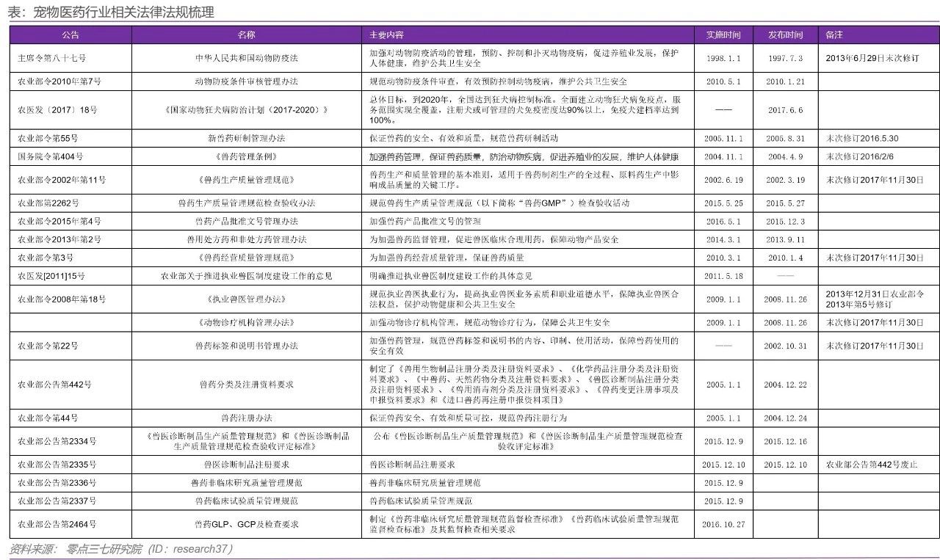Image resolution: width=940 pixels, height=560 pixels.
Task: Select the cell 农业部公告第2336号
Action: pos(57,483)
